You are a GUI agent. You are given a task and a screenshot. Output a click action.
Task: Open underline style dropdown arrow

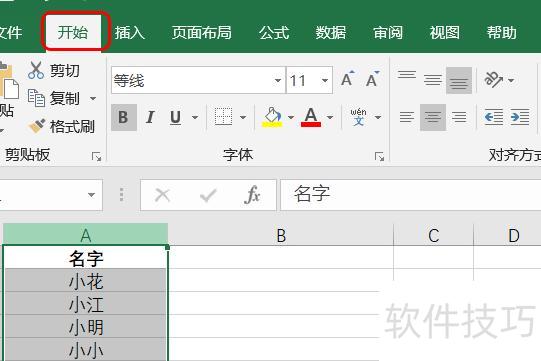point(195,118)
